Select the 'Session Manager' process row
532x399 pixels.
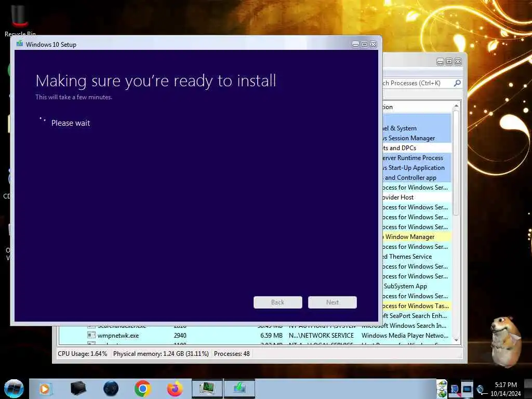(x=417, y=138)
